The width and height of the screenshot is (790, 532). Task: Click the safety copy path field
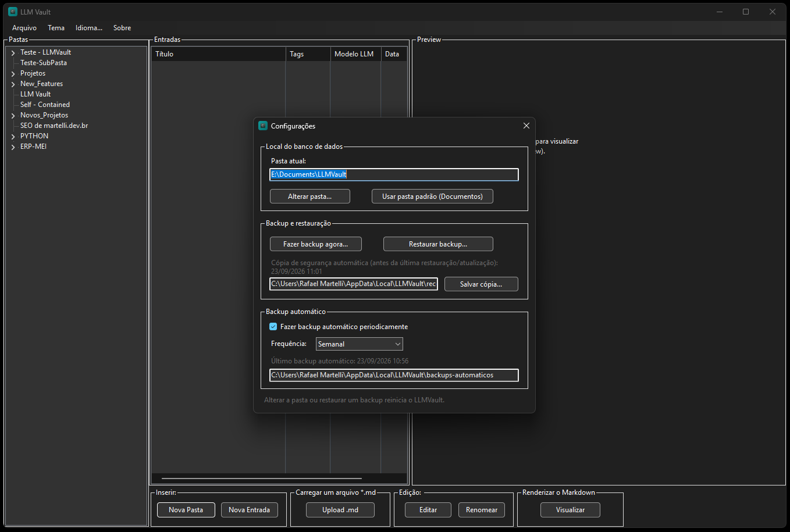click(x=354, y=284)
